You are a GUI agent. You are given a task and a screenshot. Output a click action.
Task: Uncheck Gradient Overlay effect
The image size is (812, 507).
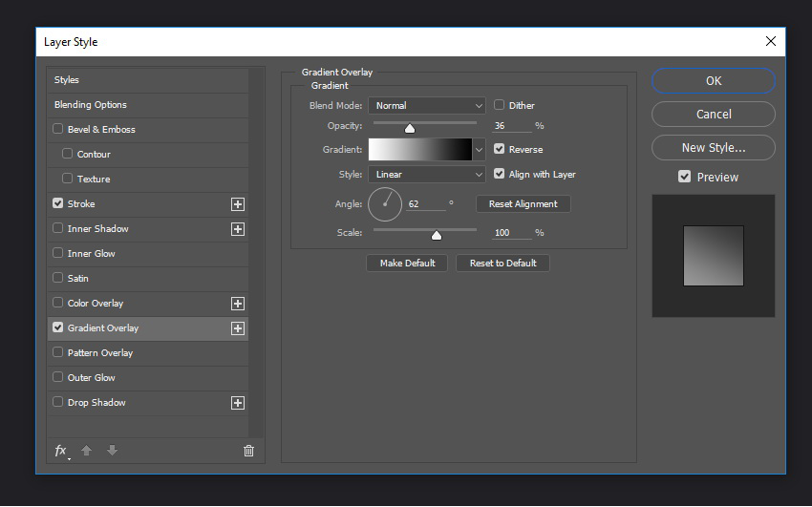[58, 327]
